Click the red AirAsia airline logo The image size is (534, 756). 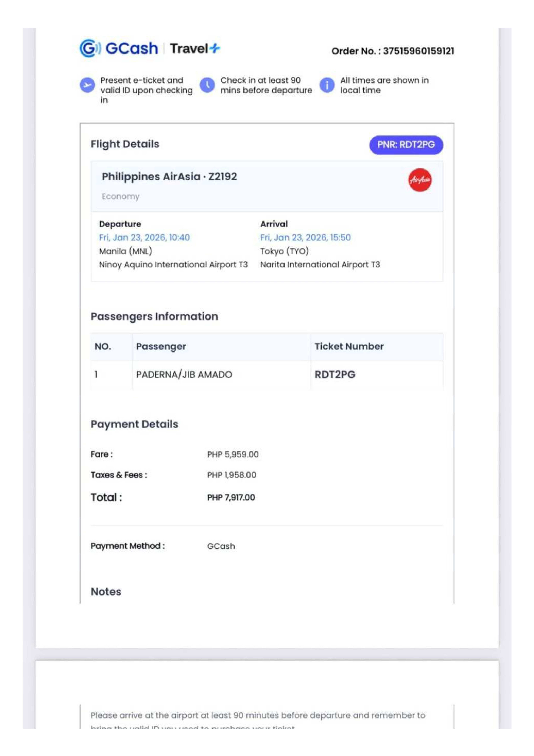coord(420,180)
